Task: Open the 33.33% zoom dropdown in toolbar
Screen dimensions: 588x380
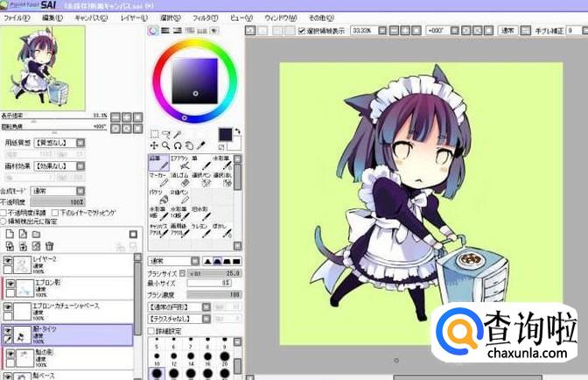Action: pyautogui.click(x=382, y=31)
